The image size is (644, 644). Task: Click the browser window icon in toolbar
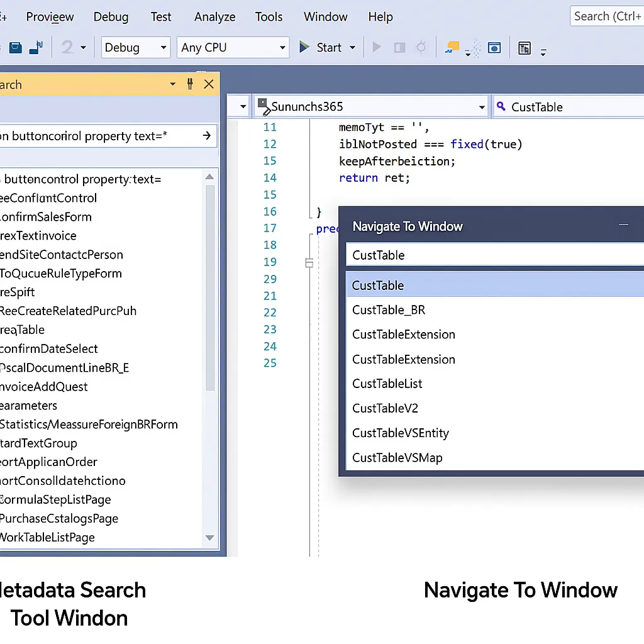coord(495,47)
